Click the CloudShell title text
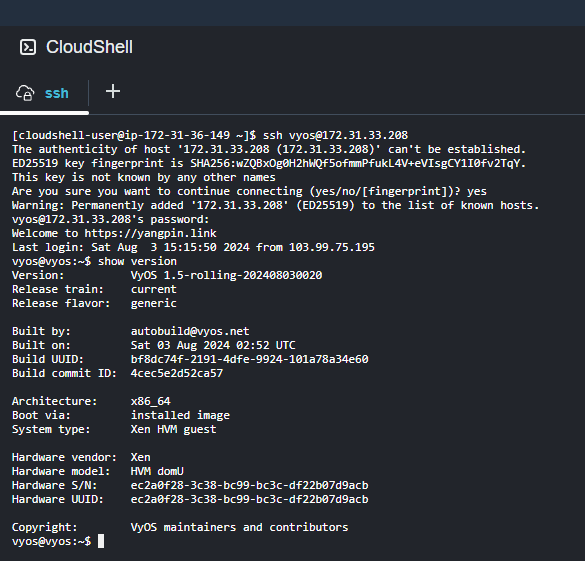The image size is (585, 561). pos(89,47)
